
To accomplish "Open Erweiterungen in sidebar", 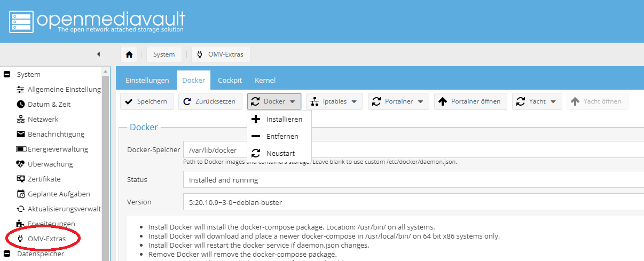I will [x=51, y=223].
